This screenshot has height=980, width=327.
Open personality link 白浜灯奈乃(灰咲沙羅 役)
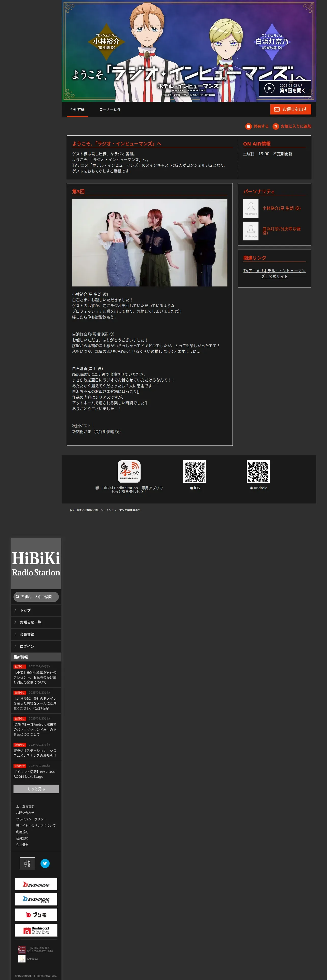pos(281,231)
